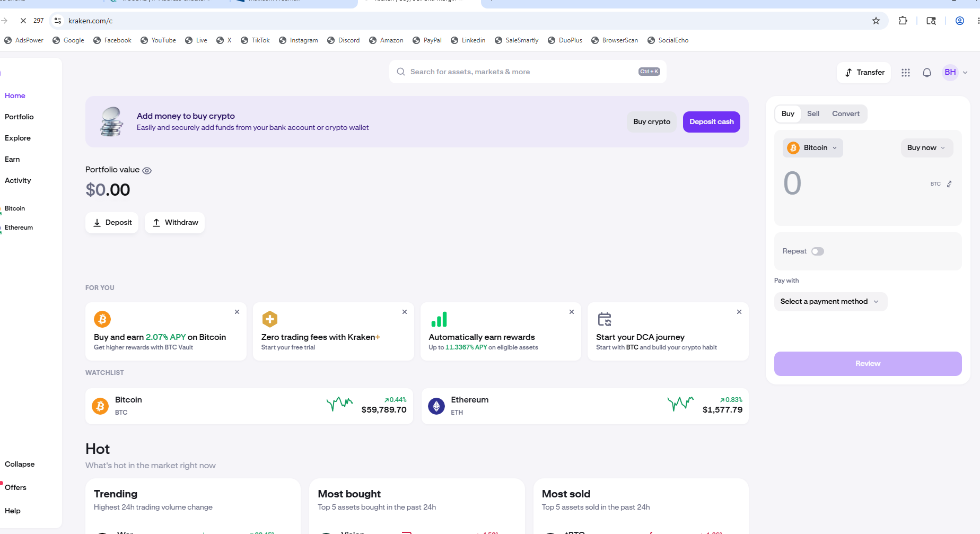Open the Buy now order type dropdown

click(x=927, y=148)
